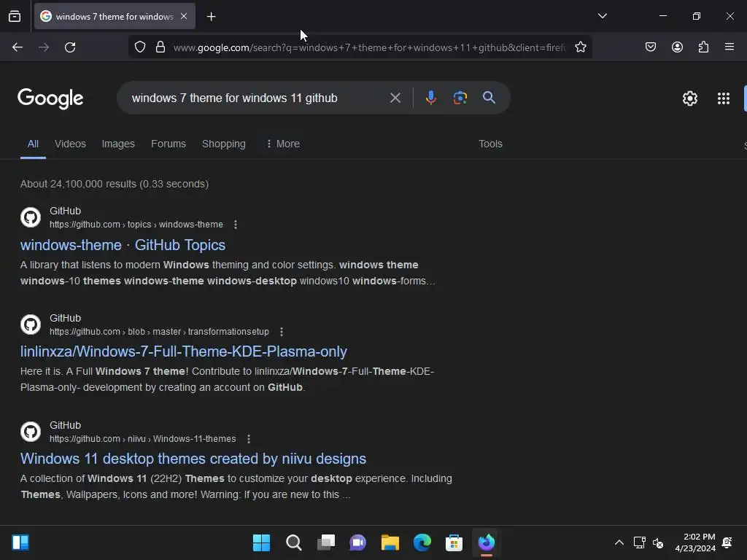747x560 pixels.
Task: Click GitHub favicon of windows-theme result
Action: [x=31, y=217]
